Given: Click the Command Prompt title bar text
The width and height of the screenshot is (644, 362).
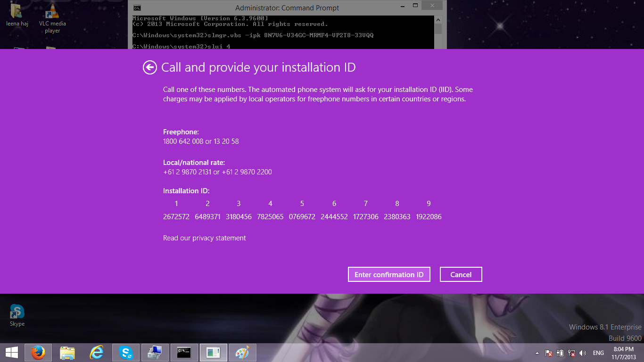Looking at the screenshot, I should tap(287, 8).
